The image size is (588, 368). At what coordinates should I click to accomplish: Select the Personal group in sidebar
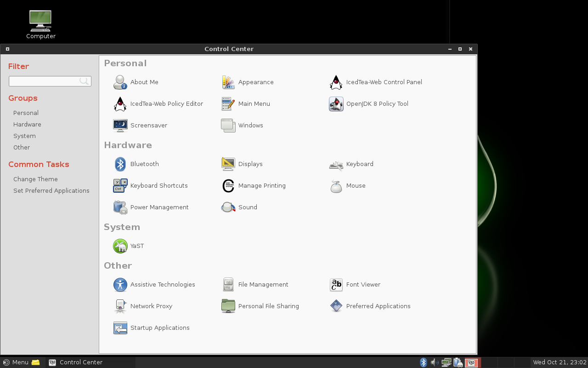pos(26,113)
